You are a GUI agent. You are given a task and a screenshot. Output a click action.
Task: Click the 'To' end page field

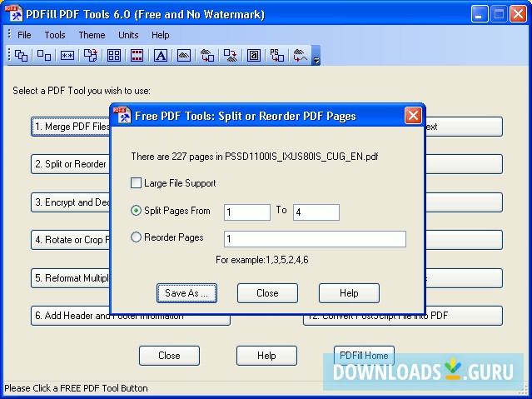click(x=316, y=212)
